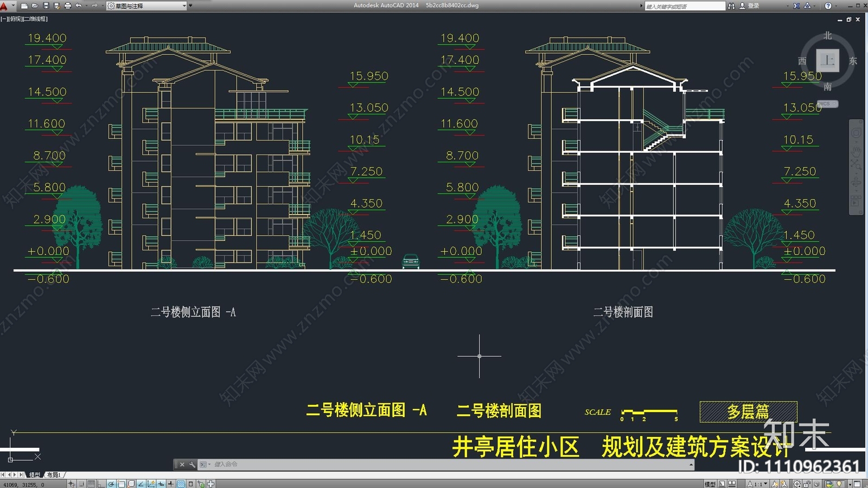Screen dimensions: 868x488
Task: Open the annotation scale 1:1 dropdown
Action: click(757, 484)
